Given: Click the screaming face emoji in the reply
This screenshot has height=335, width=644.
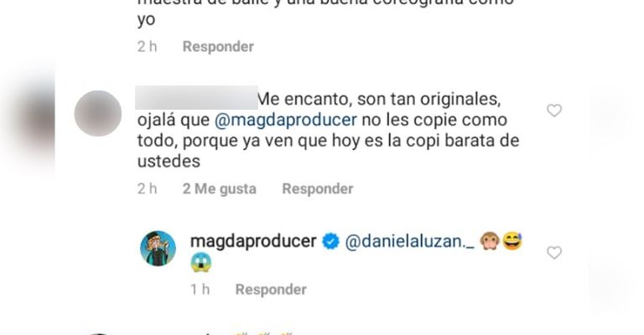Looking at the screenshot, I should click(201, 262).
